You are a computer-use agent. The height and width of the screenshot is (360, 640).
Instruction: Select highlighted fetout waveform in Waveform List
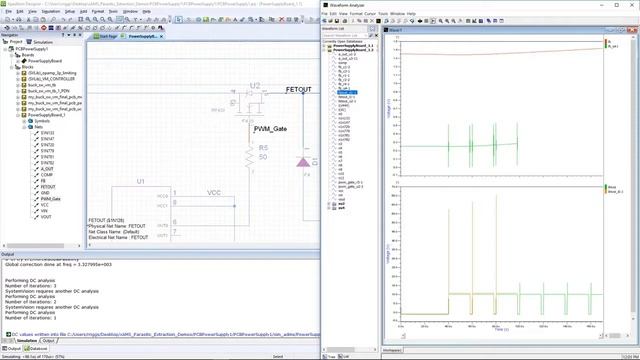[x=347, y=93]
